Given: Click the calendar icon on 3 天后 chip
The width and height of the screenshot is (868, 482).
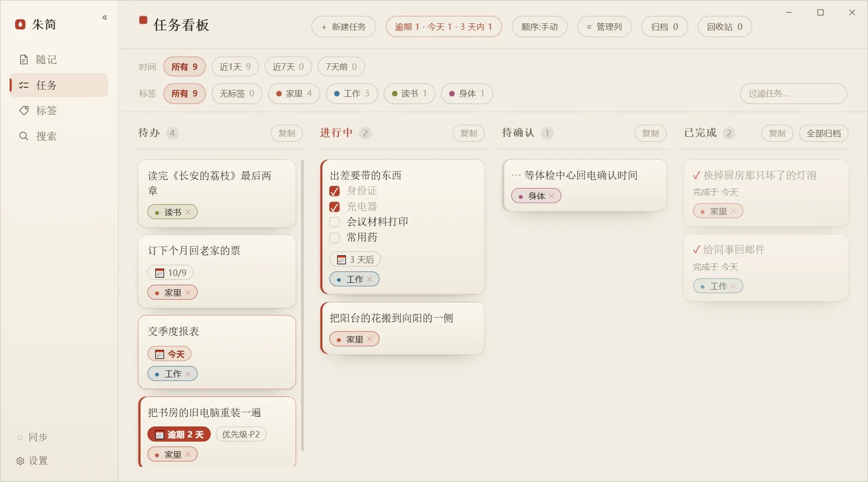Looking at the screenshot, I should coord(341,260).
